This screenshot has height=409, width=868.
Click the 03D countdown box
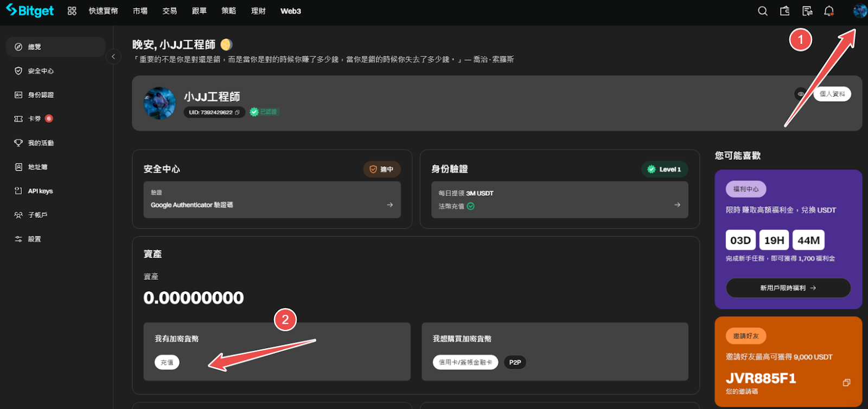coord(741,240)
